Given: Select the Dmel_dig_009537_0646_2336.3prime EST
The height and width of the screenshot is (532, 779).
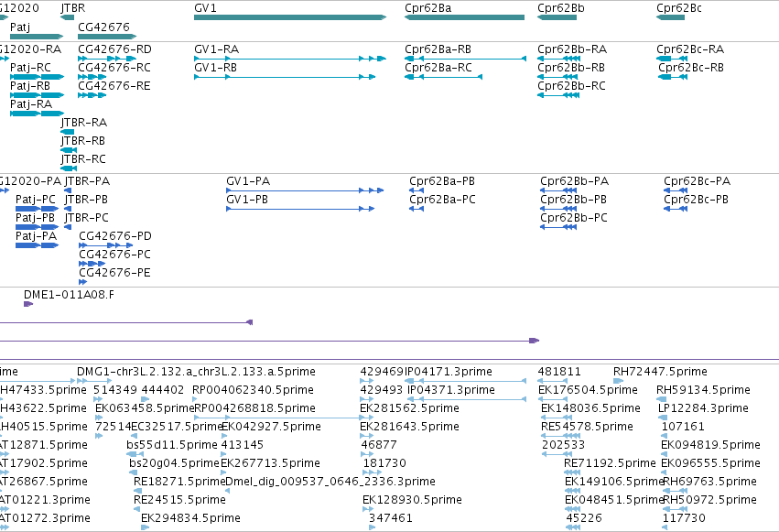Looking at the screenshot, I should coord(228,491).
